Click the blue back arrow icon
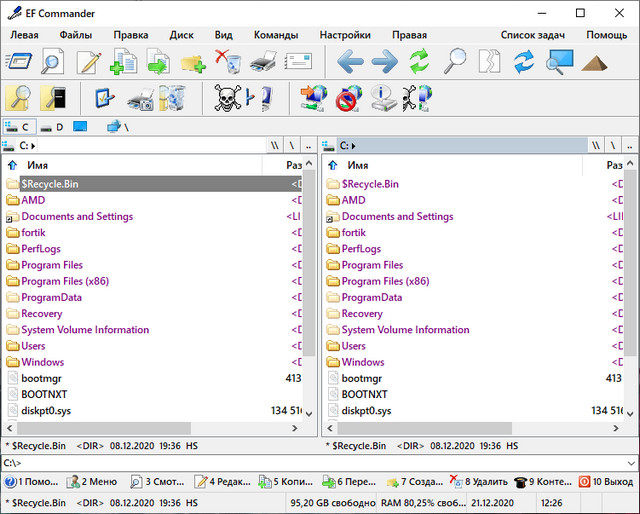Viewport: 640px width, 514px height. coord(350,62)
